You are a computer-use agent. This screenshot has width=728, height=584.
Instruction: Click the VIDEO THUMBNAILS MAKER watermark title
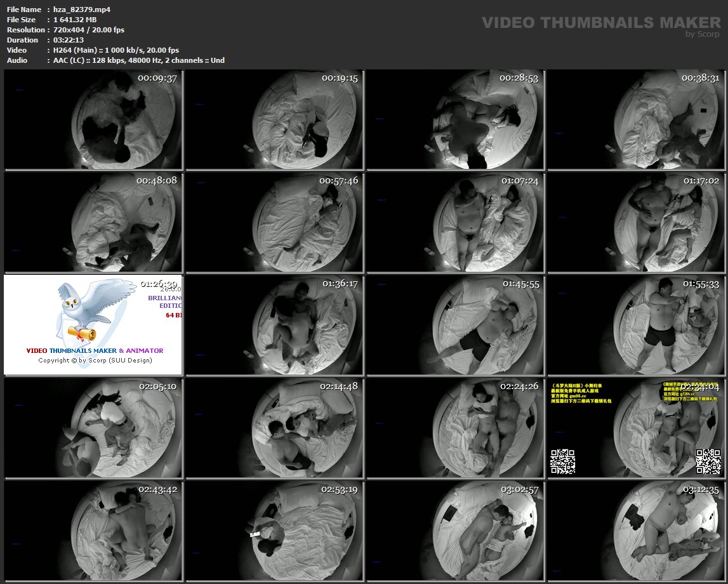(x=601, y=23)
